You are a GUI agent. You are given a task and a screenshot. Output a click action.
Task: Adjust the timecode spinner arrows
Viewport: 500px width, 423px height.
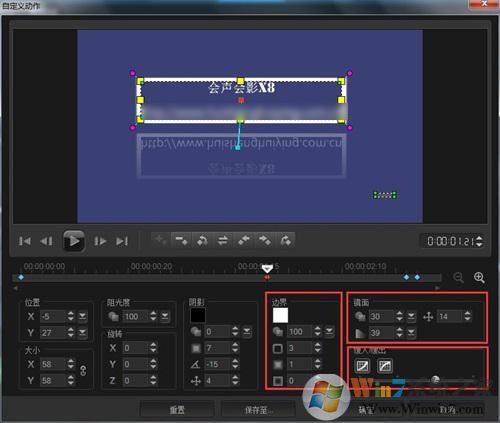(479, 241)
